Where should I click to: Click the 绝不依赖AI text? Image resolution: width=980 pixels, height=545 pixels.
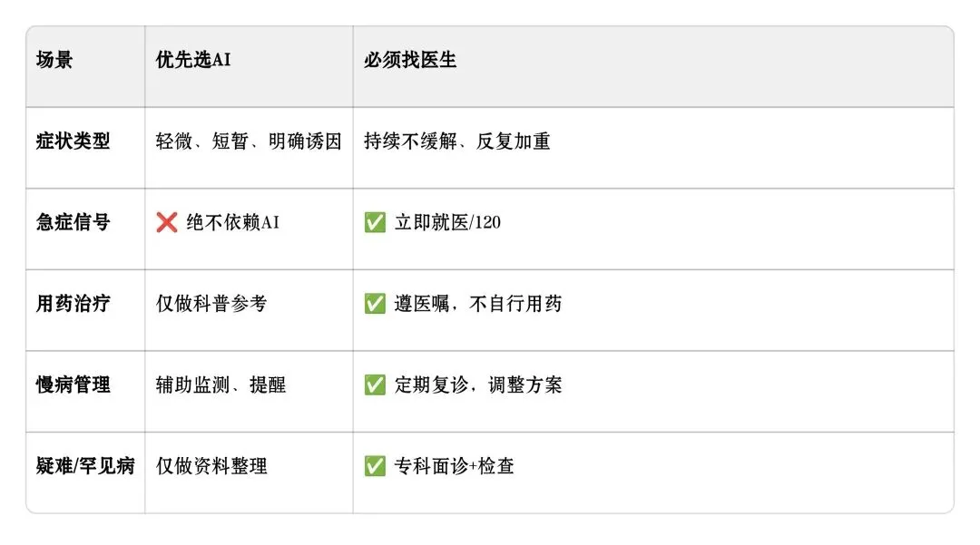click(232, 222)
